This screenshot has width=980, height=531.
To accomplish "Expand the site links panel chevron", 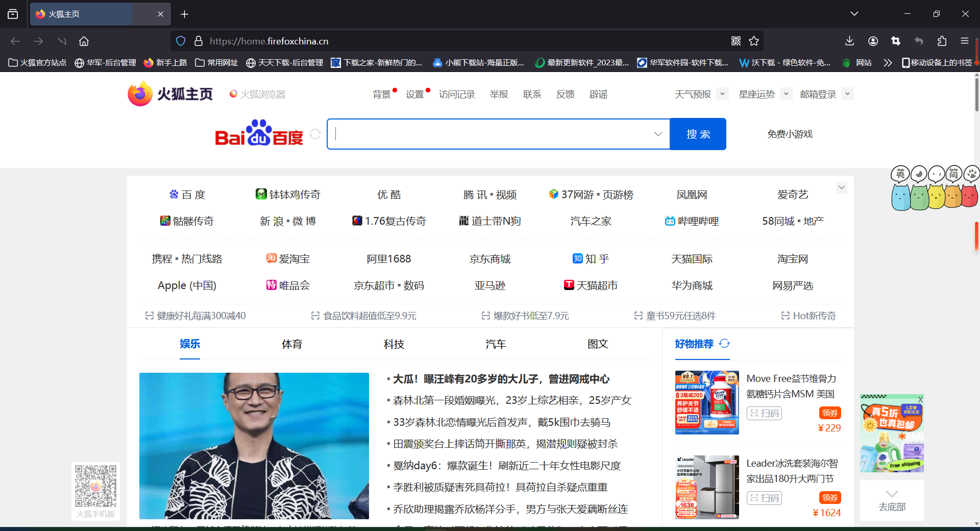I will [x=842, y=187].
